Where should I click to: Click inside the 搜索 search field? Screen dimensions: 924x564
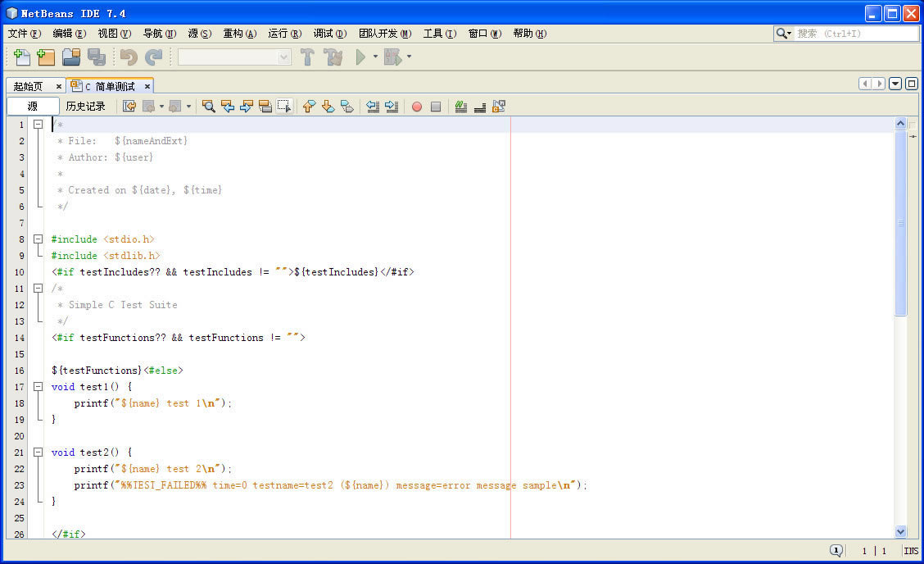852,34
